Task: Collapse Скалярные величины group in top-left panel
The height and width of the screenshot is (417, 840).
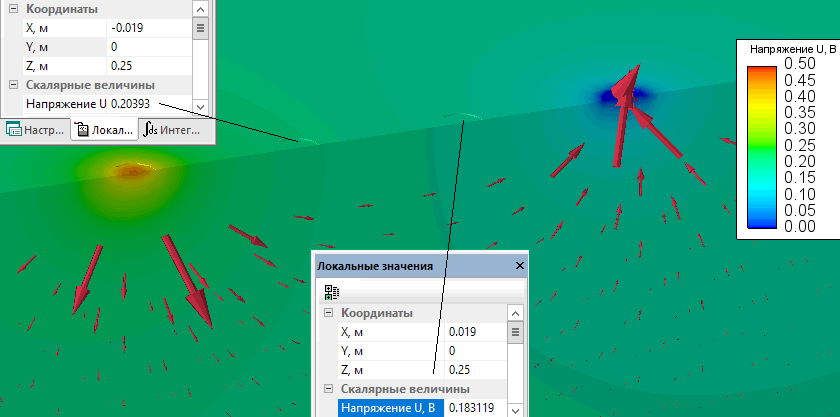Action: (x=13, y=85)
